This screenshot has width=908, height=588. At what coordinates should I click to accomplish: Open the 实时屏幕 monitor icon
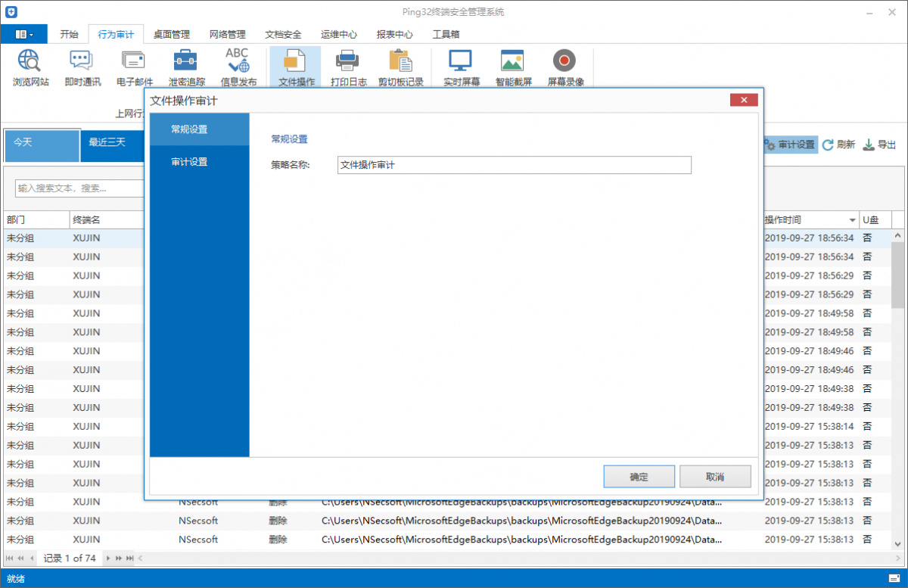461,68
